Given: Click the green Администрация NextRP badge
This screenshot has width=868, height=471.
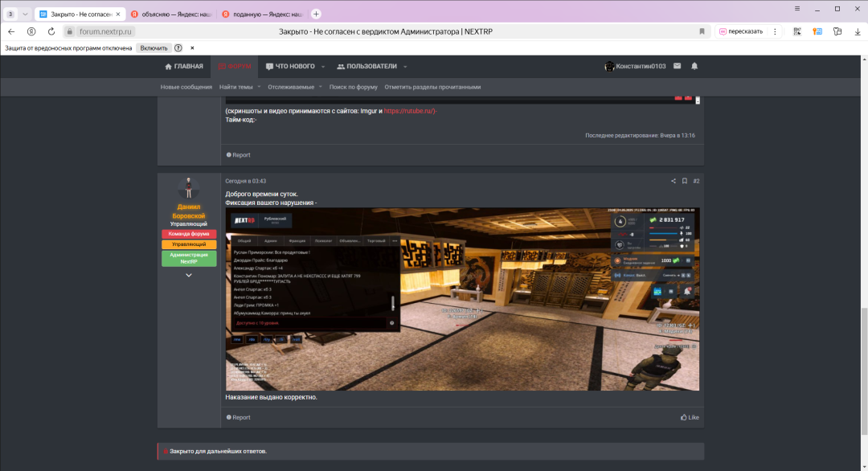Looking at the screenshot, I should 189,259.
